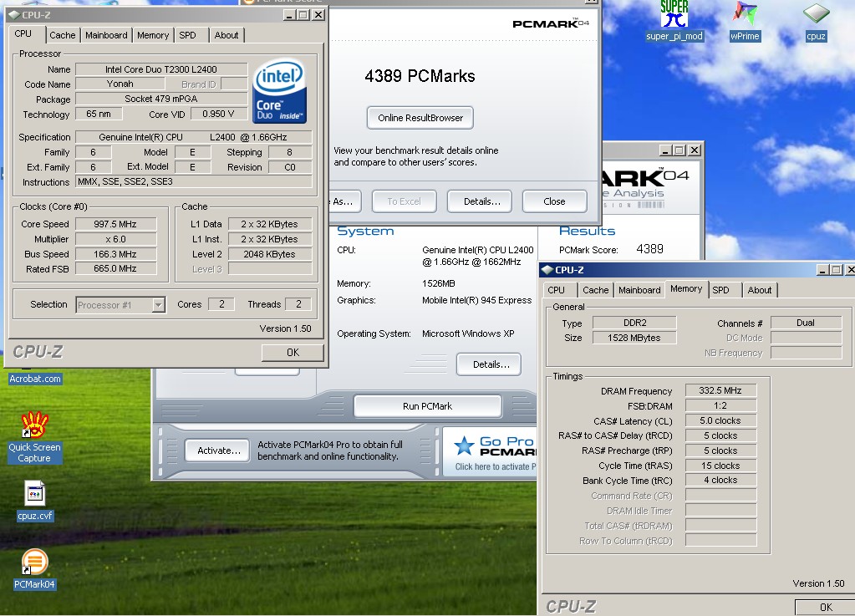
Task: Select CPU tab in left CPU-Z window
Action: [23, 33]
